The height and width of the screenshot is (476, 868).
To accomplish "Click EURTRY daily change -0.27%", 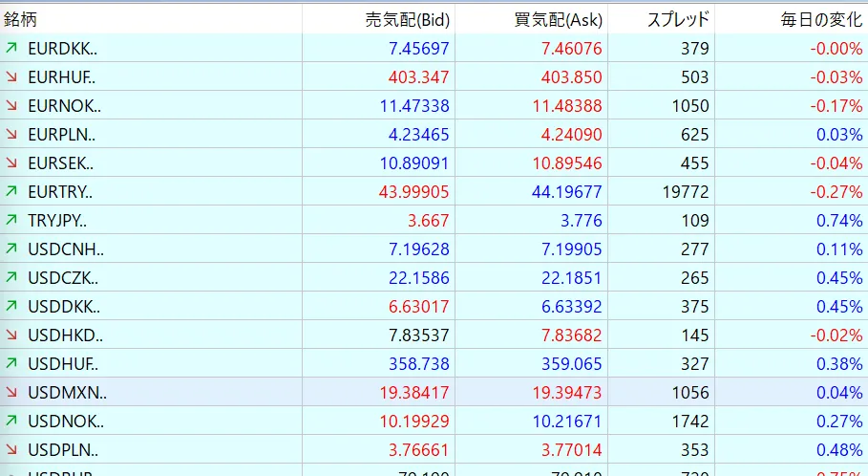I will tap(836, 192).
